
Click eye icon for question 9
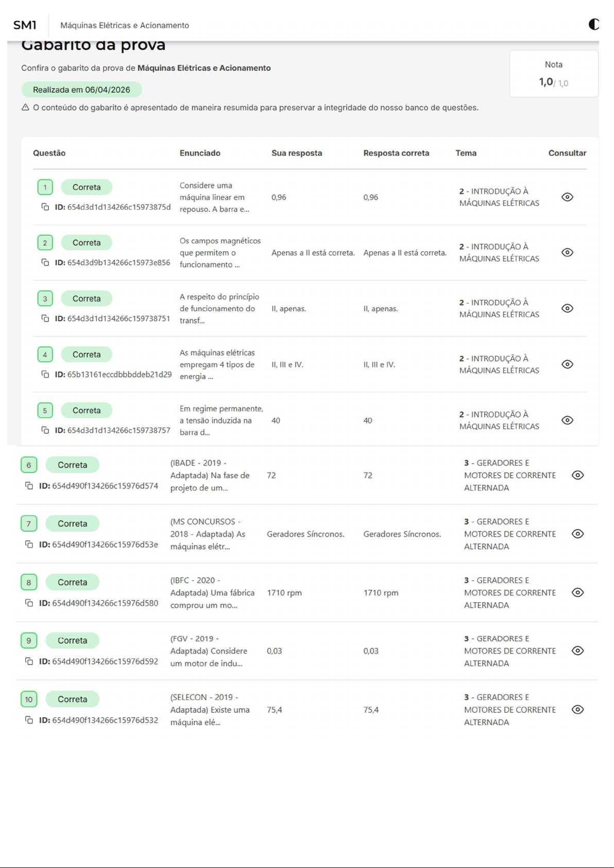577,651
